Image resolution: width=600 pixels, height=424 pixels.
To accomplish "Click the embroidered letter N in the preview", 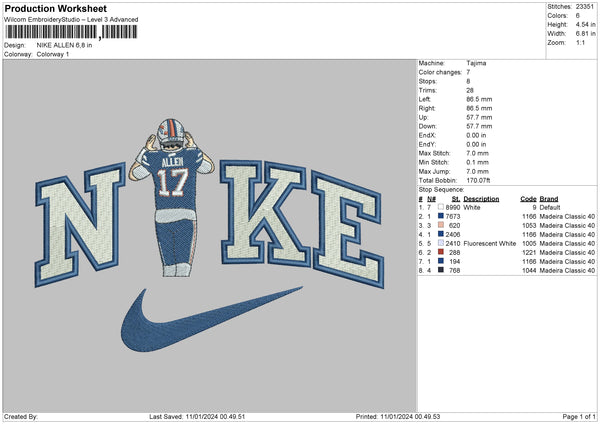I will (80, 225).
